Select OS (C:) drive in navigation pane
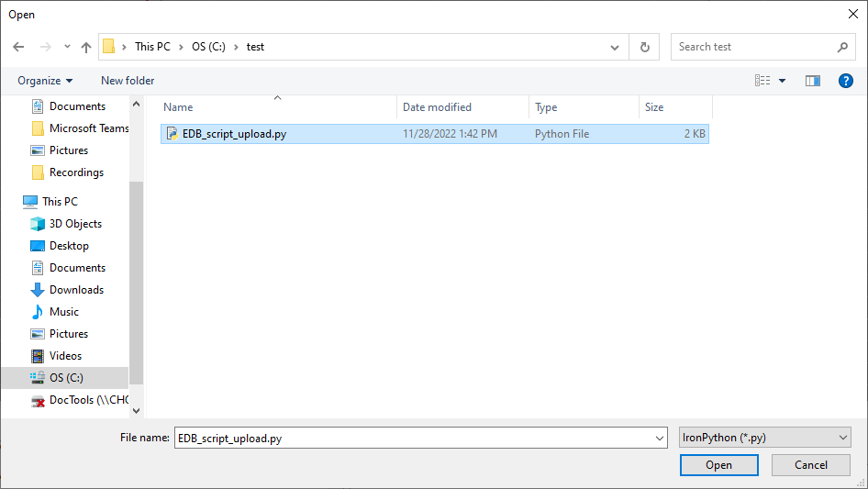868x489 pixels. tap(65, 378)
